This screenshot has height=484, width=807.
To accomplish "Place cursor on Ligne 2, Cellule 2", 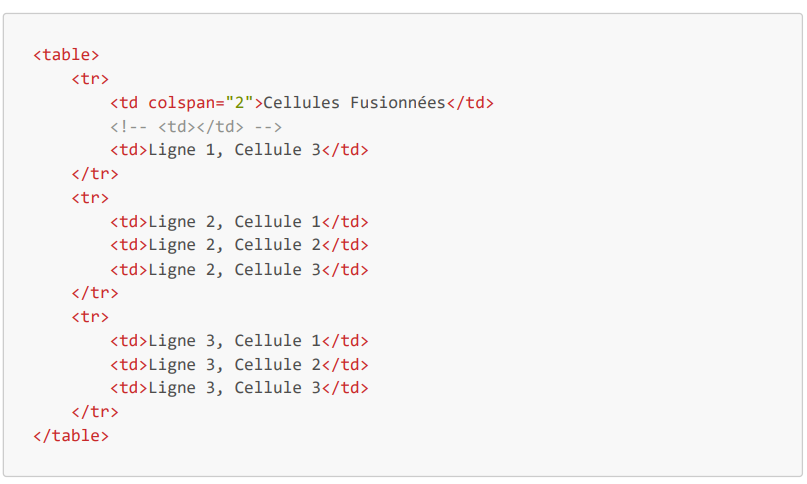I will click(234, 245).
